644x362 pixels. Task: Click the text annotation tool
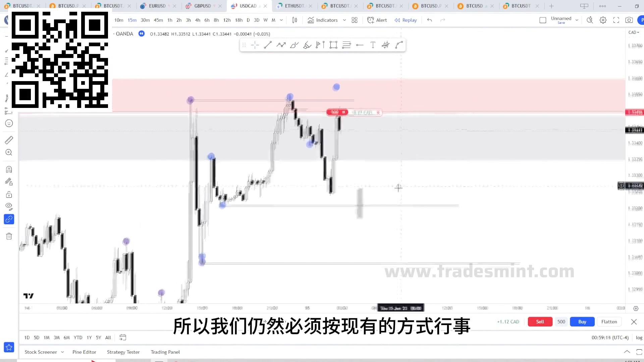point(372,45)
